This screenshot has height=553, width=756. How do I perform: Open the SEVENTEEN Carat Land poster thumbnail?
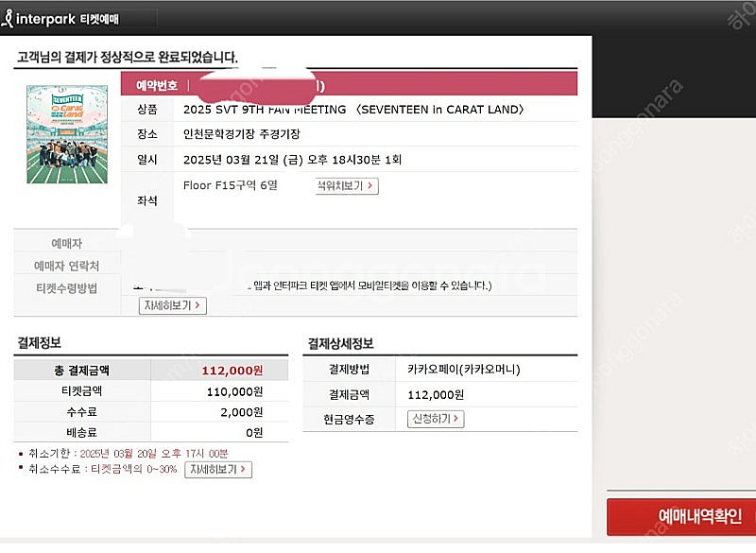pyautogui.click(x=67, y=134)
